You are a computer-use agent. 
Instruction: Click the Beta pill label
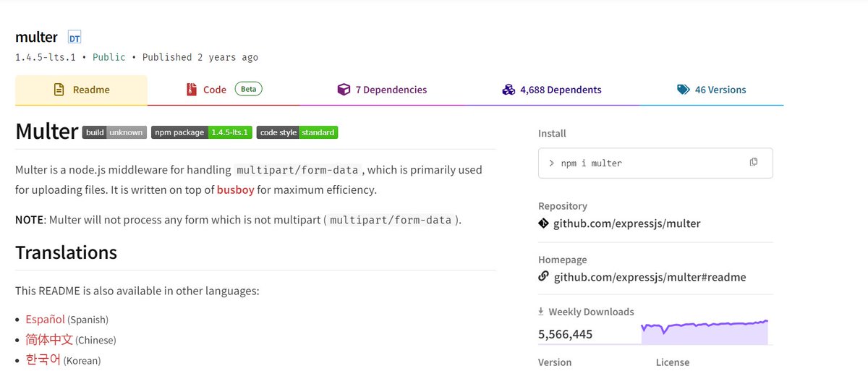click(x=248, y=90)
